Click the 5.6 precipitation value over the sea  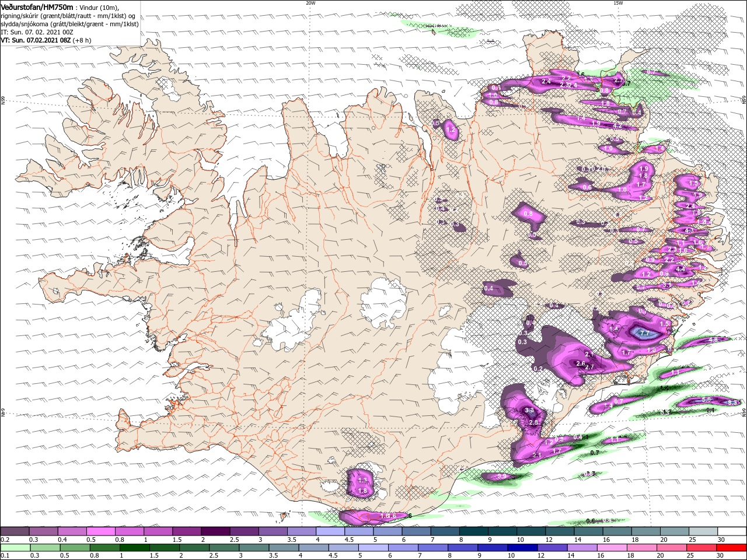point(706,400)
